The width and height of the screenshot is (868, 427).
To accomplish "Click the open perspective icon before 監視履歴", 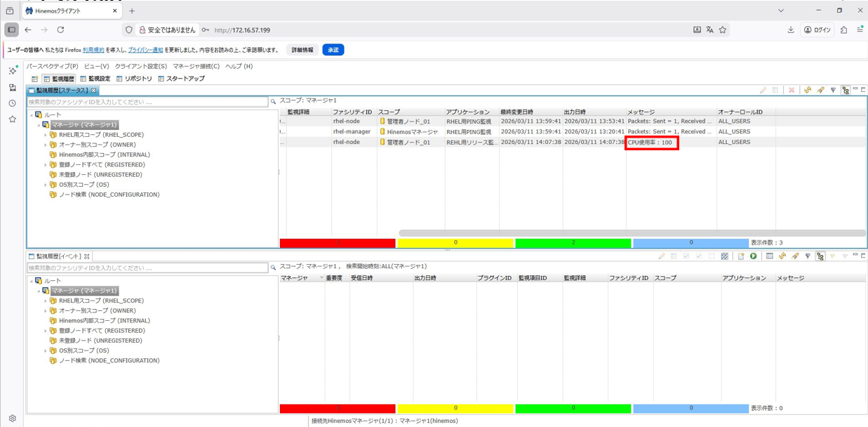I will pyautogui.click(x=34, y=79).
